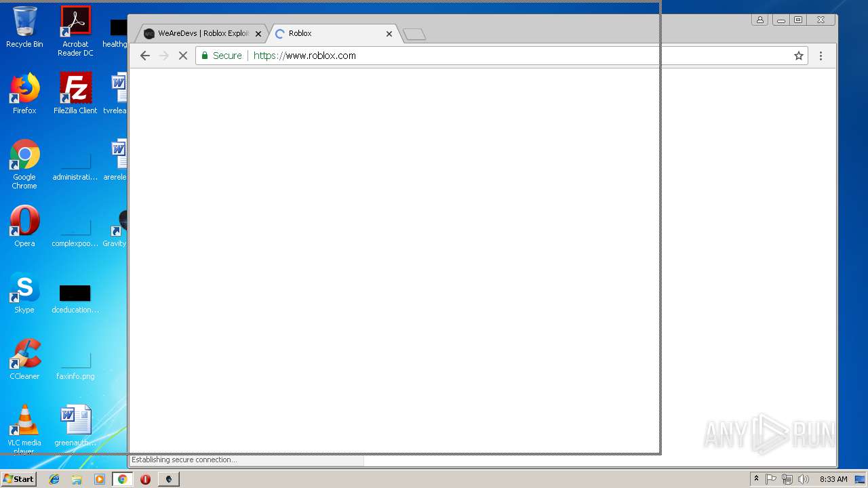Image resolution: width=868 pixels, height=488 pixels.
Task: Launch FileZilla Client shortcut
Action: pyautogui.click(x=75, y=94)
